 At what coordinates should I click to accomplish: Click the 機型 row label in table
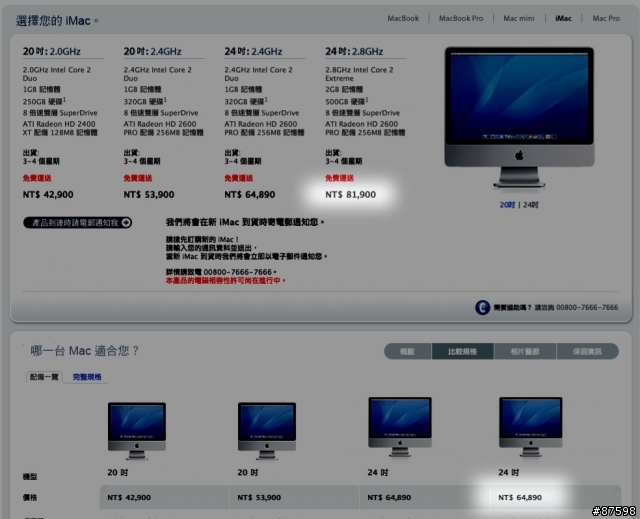coord(30,477)
